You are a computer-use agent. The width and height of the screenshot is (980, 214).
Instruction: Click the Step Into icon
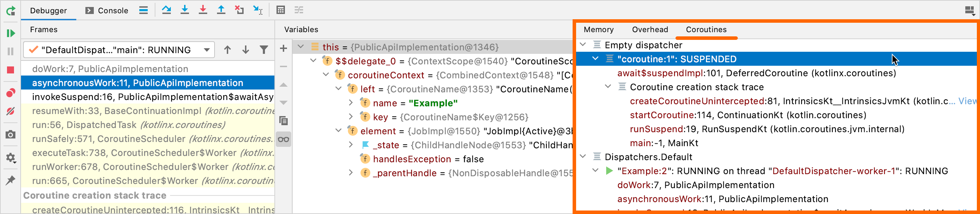coord(184,10)
